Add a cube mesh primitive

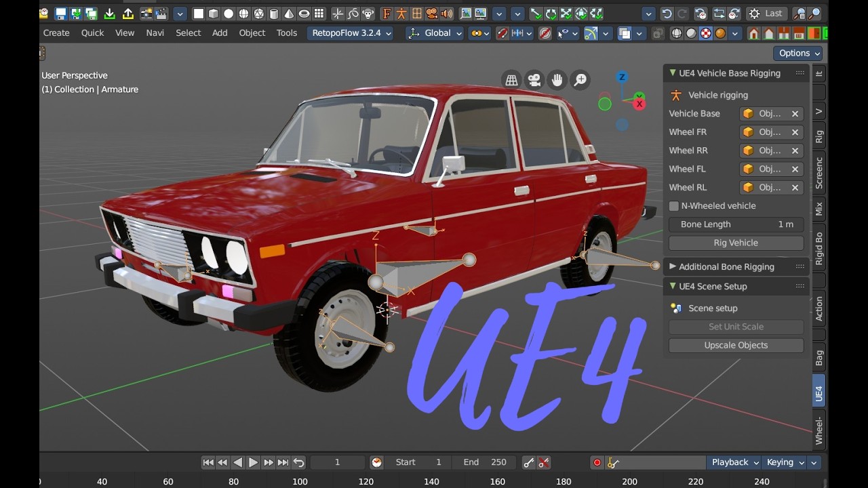[x=214, y=14]
